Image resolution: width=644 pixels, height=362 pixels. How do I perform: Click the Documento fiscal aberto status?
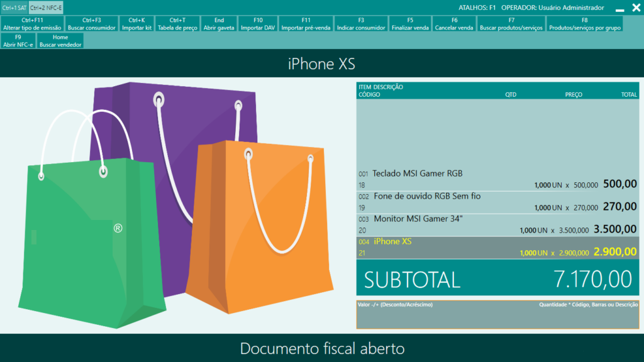tap(322, 348)
